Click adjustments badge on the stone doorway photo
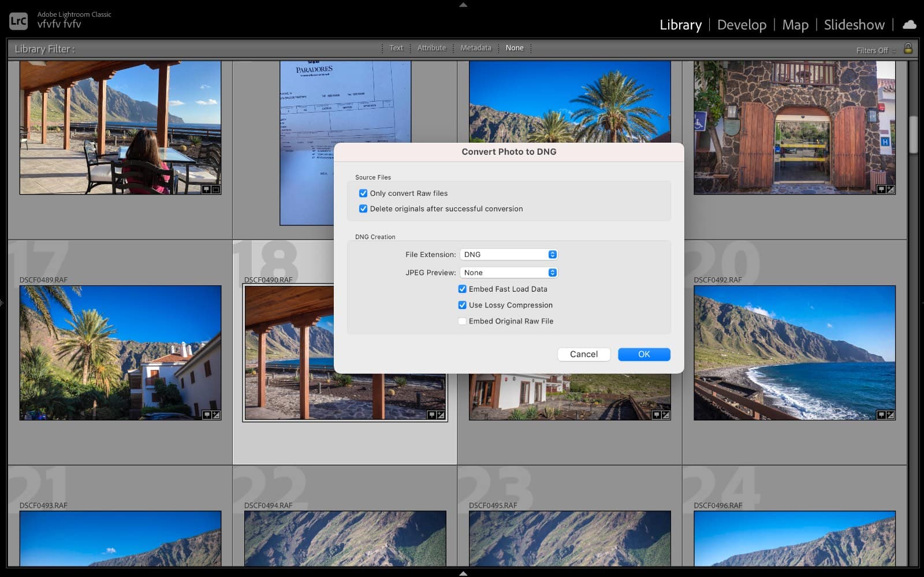Image resolution: width=924 pixels, height=577 pixels. point(891,189)
